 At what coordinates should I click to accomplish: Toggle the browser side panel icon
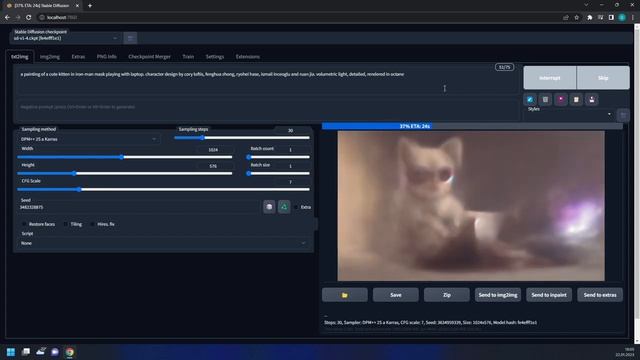coord(611,17)
